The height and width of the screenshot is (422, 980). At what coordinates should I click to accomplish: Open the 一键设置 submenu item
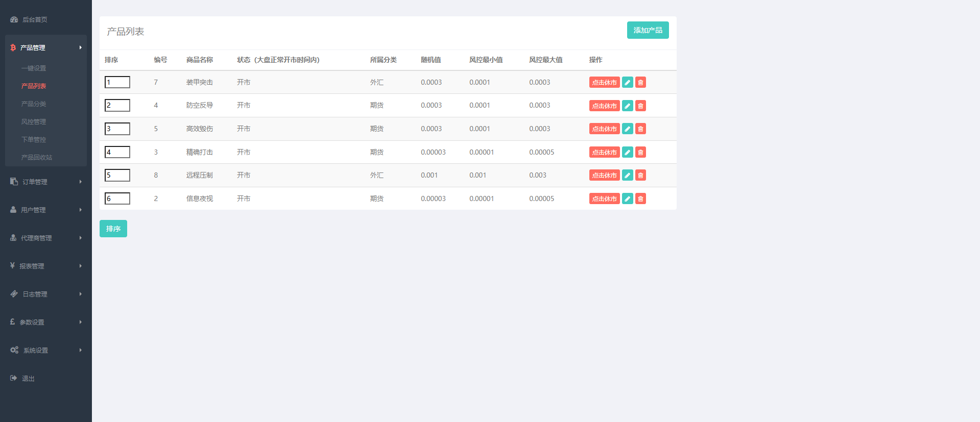[34, 68]
